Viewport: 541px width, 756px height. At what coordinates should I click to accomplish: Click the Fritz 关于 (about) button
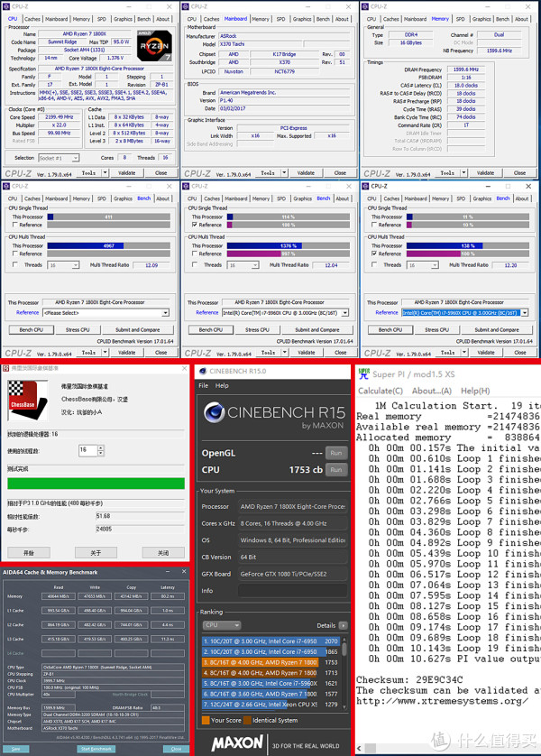96,552
